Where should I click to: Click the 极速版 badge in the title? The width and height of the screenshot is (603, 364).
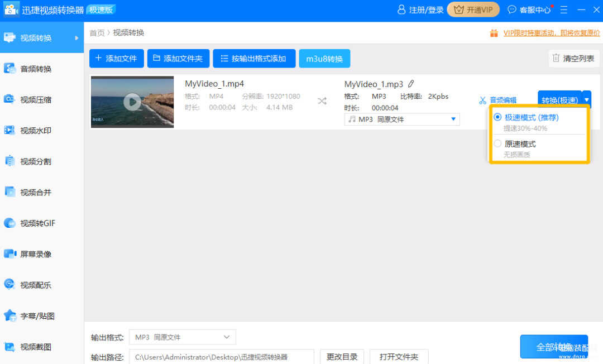click(101, 9)
